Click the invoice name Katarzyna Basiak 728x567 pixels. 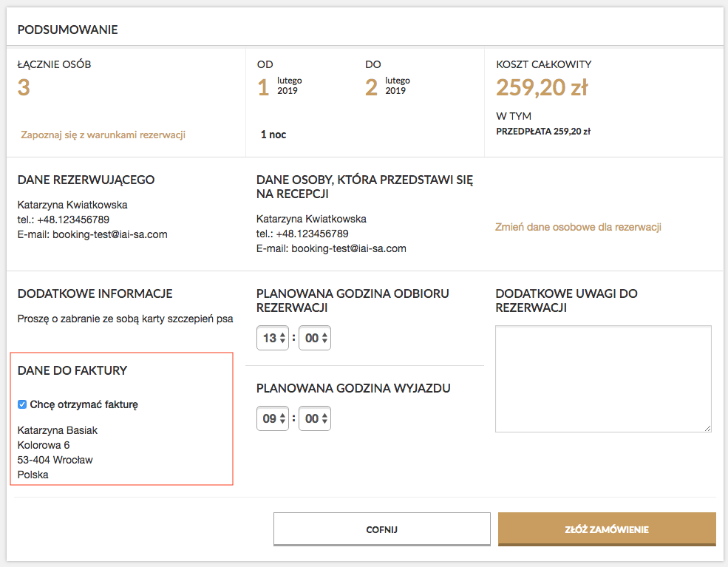(58, 430)
